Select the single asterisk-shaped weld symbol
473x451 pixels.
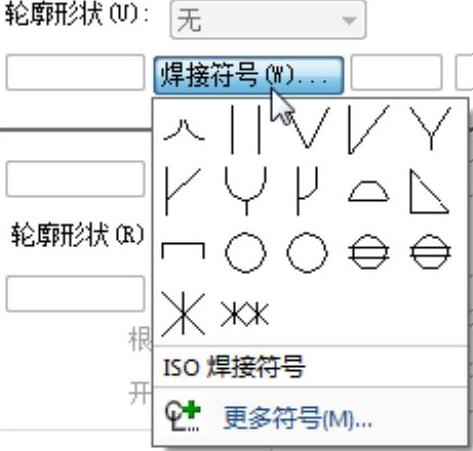tap(183, 313)
